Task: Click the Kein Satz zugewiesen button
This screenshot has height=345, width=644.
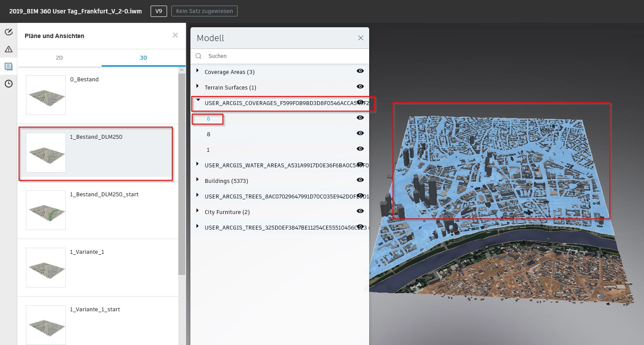Action: [x=204, y=11]
